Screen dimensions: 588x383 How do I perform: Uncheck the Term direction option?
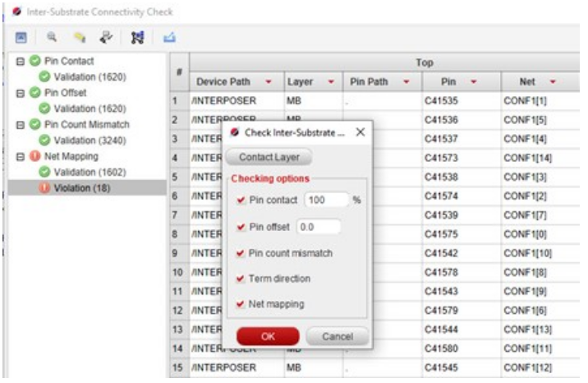(x=240, y=279)
